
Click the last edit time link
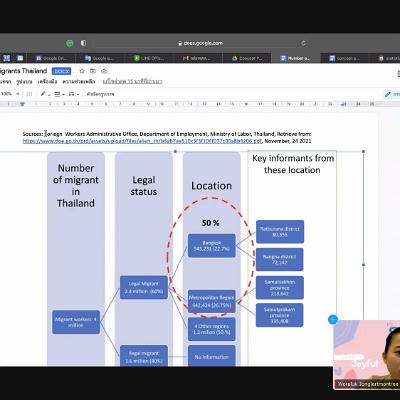pos(132,81)
